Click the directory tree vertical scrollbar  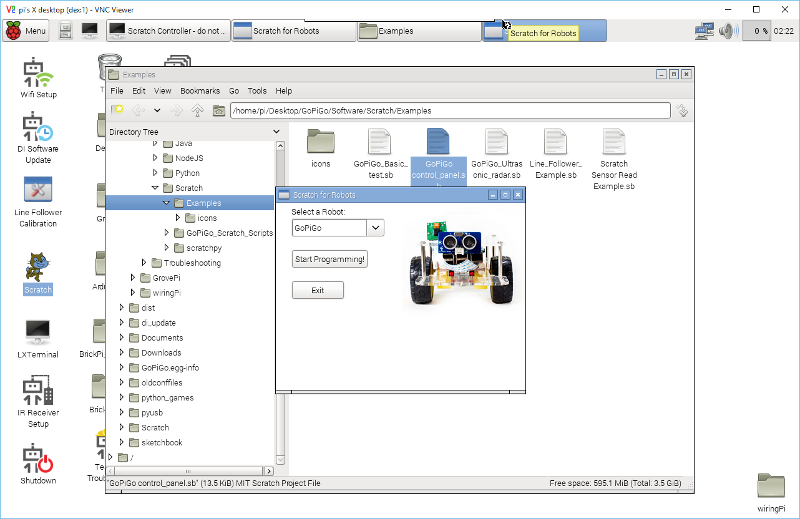[280, 303]
